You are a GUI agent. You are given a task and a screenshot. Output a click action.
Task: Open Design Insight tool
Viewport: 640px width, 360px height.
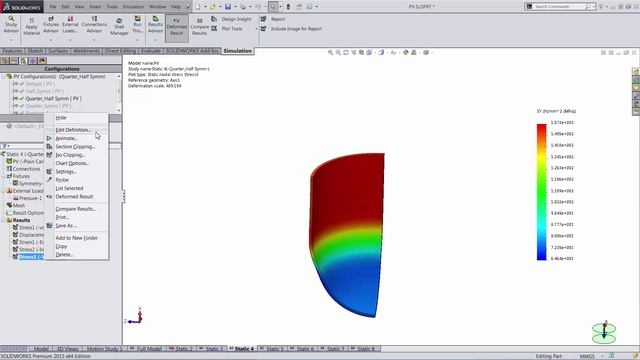(231, 19)
